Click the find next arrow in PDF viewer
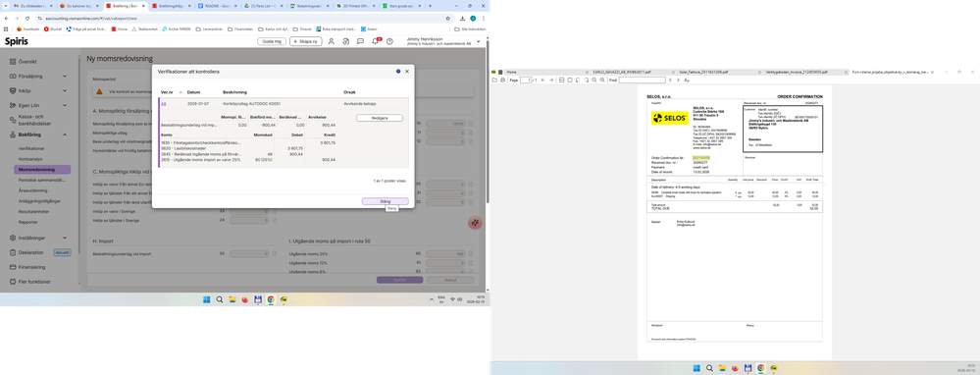The image size is (980, 375). (678, 80)
